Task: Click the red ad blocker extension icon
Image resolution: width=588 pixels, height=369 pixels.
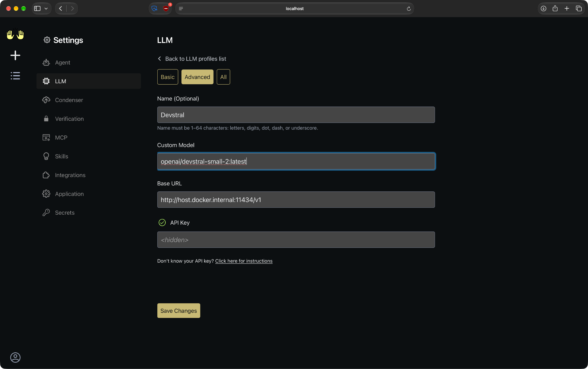Action: point(166,9)
